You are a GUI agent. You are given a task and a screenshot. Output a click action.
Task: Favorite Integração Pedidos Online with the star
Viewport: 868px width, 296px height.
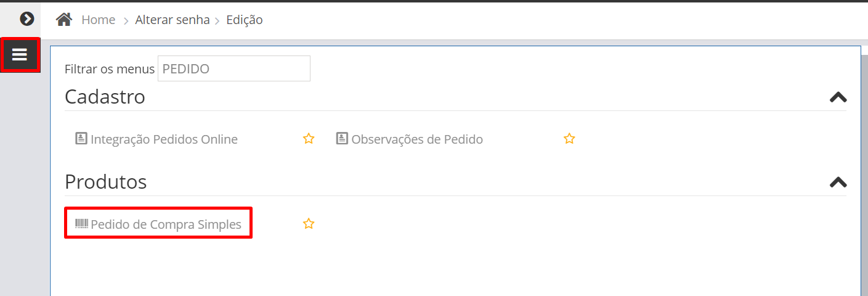point(309,139)
